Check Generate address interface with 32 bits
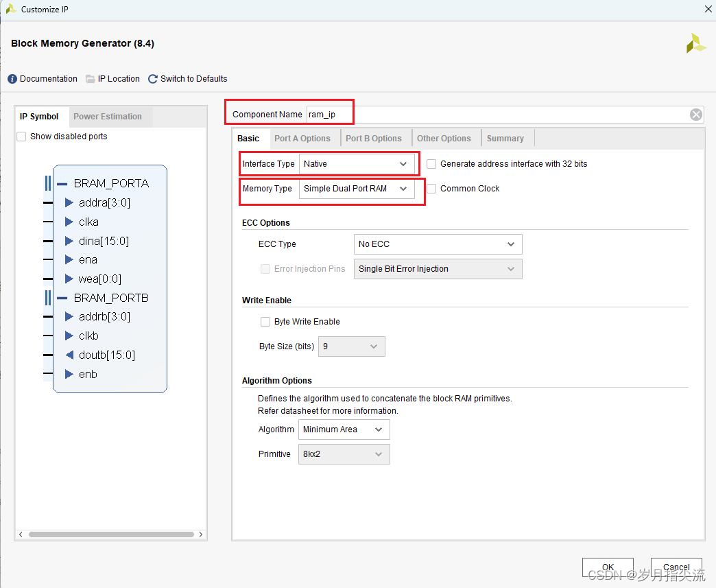This screenshot has width=716, height=588. (x=431, y=164)
